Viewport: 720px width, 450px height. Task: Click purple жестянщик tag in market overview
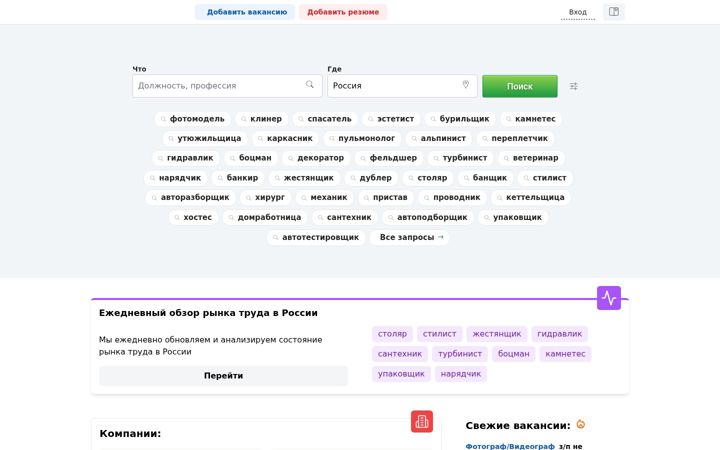click(497, 334)
